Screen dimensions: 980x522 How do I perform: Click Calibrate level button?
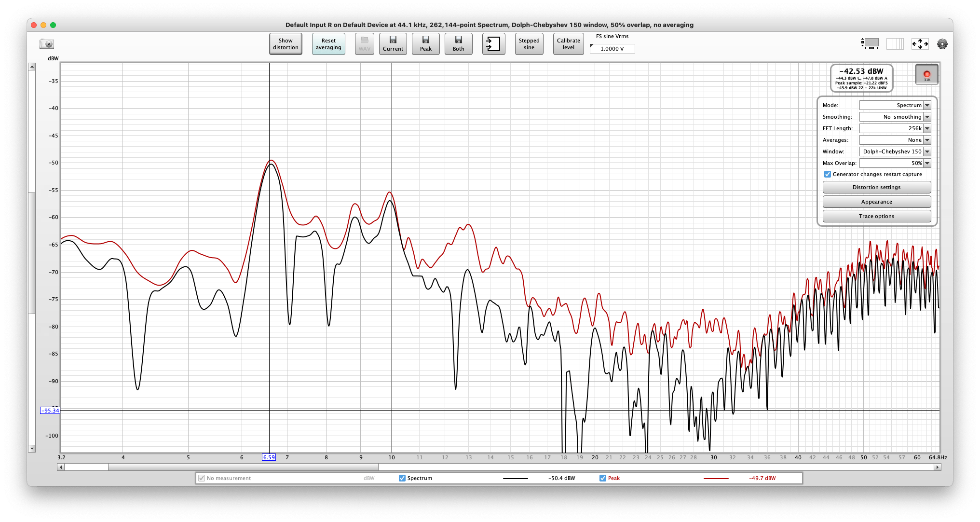(x=569, y=44)
